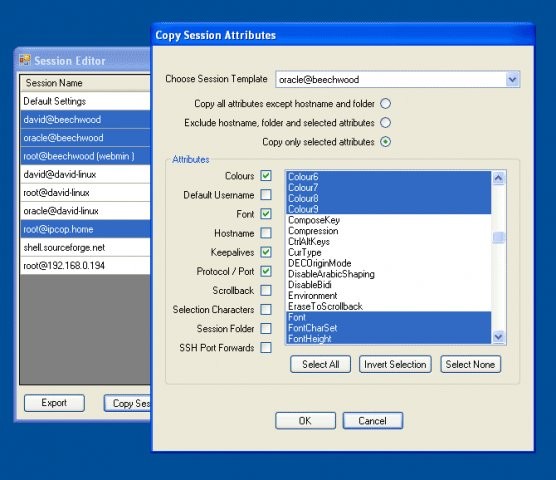Select Environment in the attribute list
Screen dimensions: 556x480
tap(388, 295)
